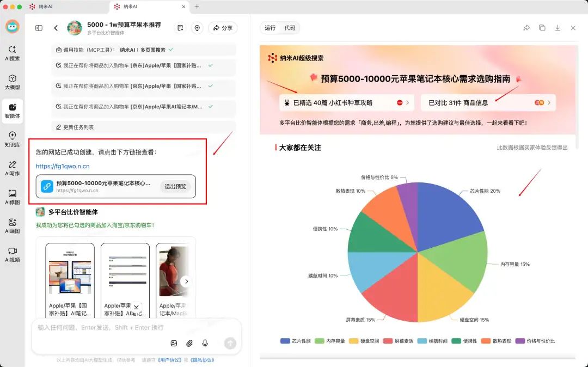The width and height of the screenshot is (588, 367).
Task: Toggle 屏幕素质 legend entry
Action: click(x=398, y=341)
